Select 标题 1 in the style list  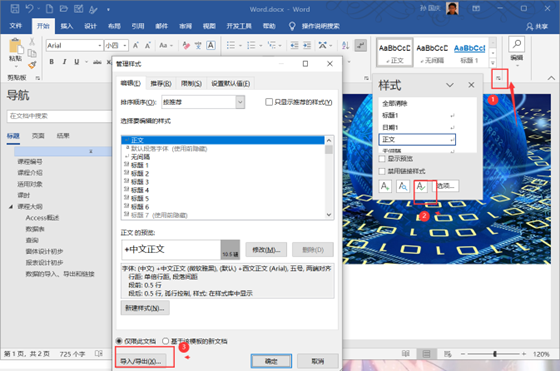pyautogui.click(x=223, y=165)
